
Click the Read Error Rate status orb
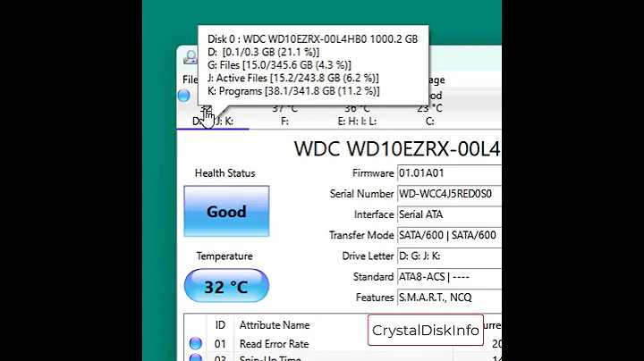point(196,343)
